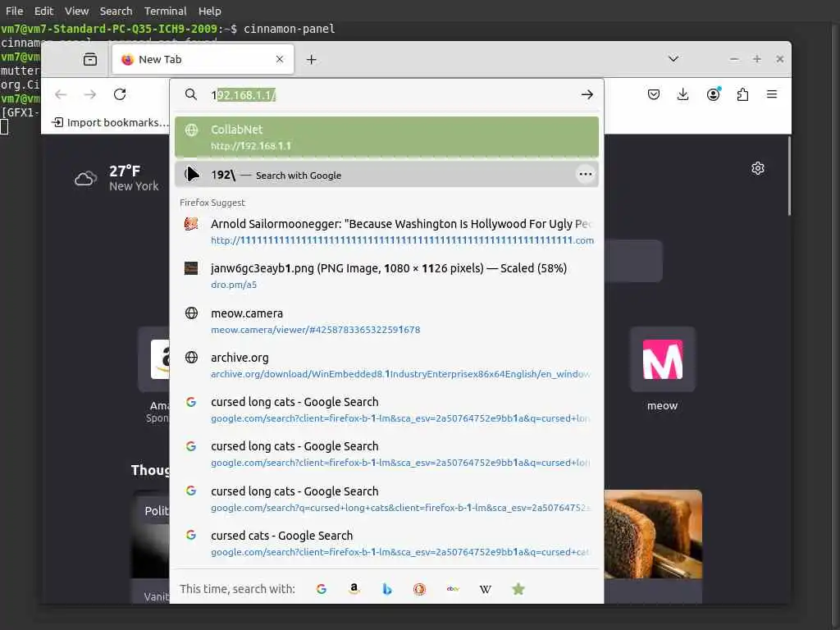Image resolution: width=840 pixels, height=630 pixels.
Task: Open Firefox View recent browsing icon
Action: (90, 59)
